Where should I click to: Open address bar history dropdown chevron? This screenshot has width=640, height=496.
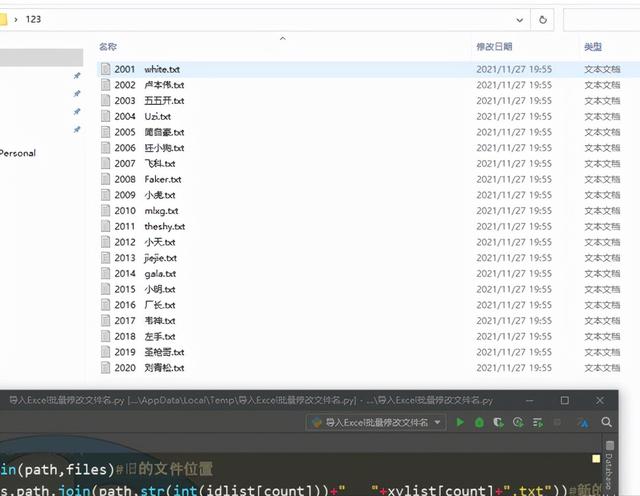tap(520, 20)
